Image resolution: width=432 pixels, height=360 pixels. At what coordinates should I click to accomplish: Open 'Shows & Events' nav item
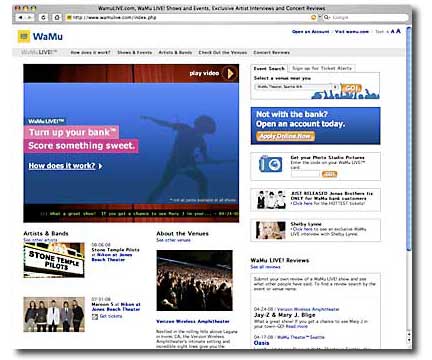pos(134,53)
